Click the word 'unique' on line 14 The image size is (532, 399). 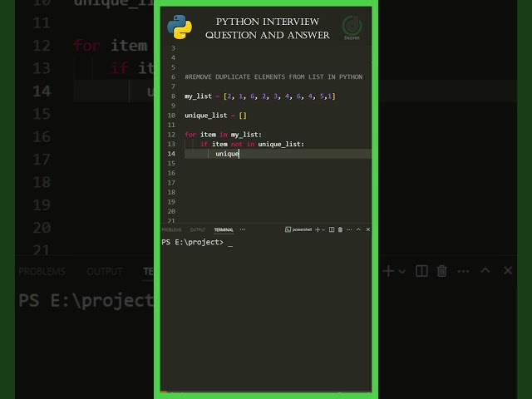tap(227, 154)
